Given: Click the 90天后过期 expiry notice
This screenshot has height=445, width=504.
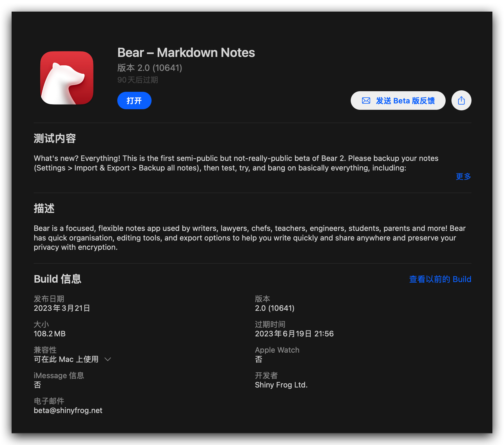Looking at the screenshot, I should click(x=138, y=80).
